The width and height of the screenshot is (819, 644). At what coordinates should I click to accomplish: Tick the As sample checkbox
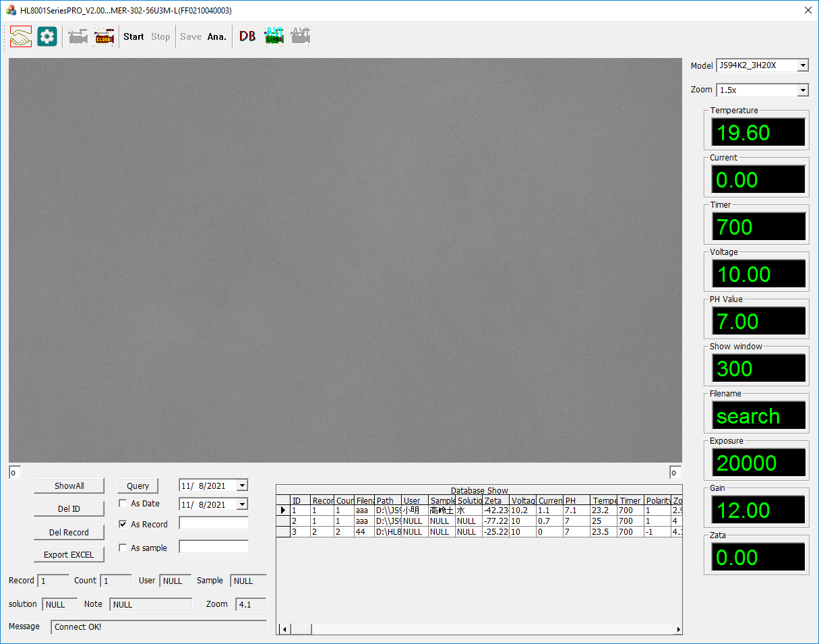[x=123, y=548]
